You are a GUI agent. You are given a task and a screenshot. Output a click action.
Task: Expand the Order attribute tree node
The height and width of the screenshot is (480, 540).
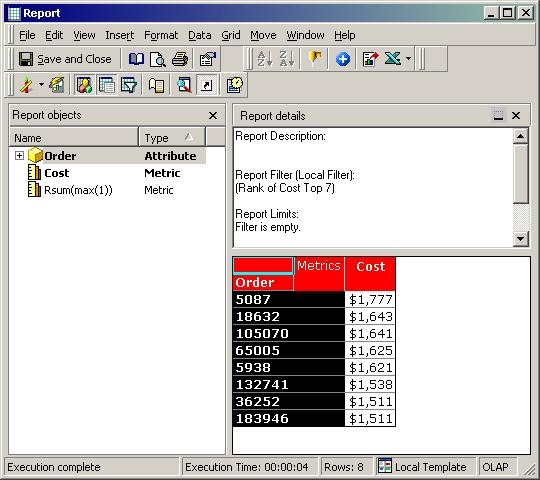19,156
